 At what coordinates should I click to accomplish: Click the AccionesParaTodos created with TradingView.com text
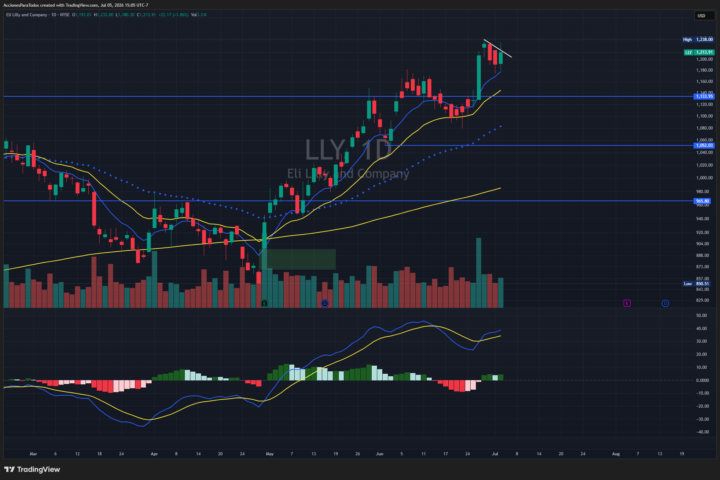click(x=51, y=5)
